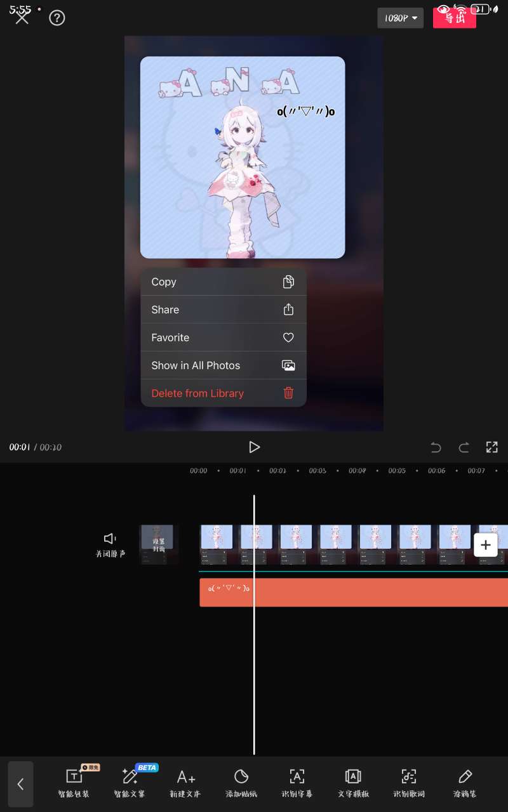508x812 pixels.
Task: Enter fullscreen preview mode
Action: click(x=491, y=447)
